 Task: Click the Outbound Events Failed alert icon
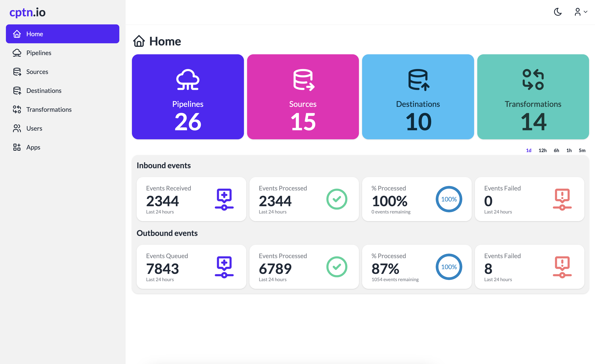562,267
